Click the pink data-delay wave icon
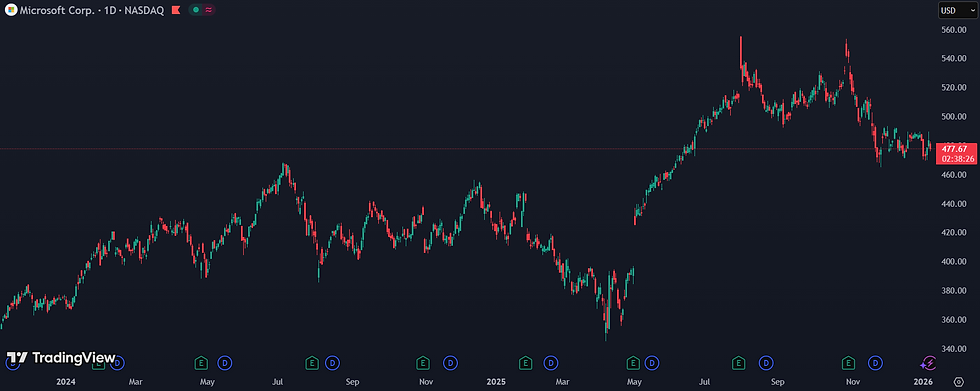 (x=208, y=10)
